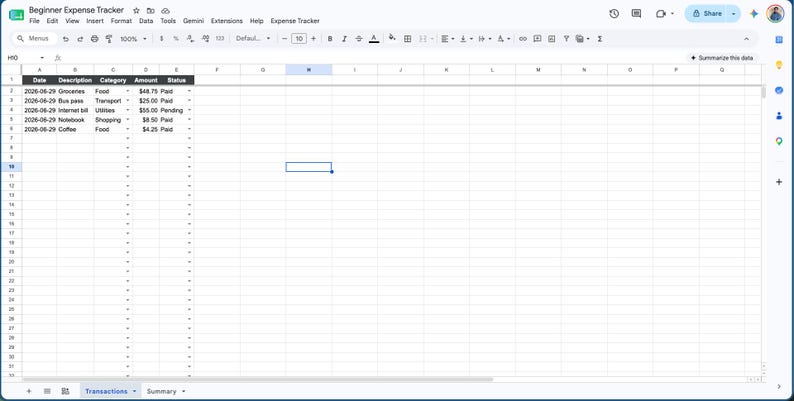Print the spreadsheet with the printer icon
This screenshot has height=401, width=794.
click(94, 38)
